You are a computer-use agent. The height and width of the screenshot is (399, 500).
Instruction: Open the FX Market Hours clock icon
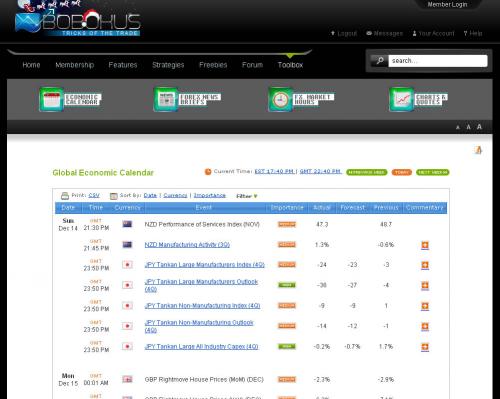280,99
